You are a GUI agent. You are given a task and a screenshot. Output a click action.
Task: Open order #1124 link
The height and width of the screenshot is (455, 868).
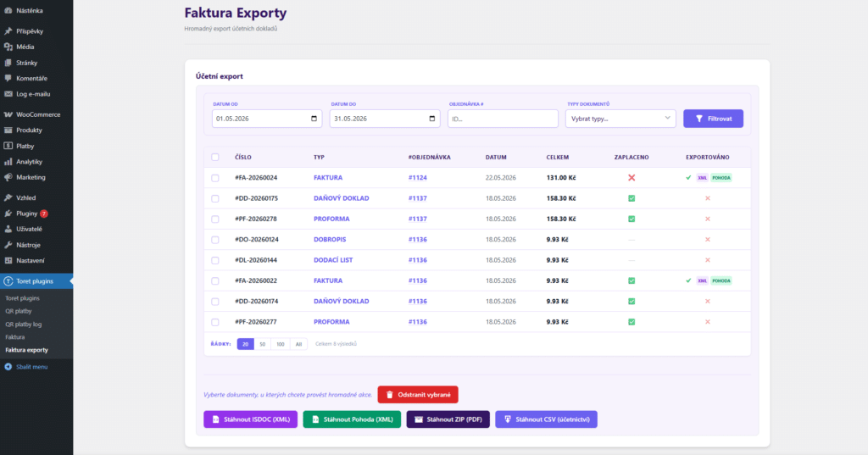click(x=417, y=178)
